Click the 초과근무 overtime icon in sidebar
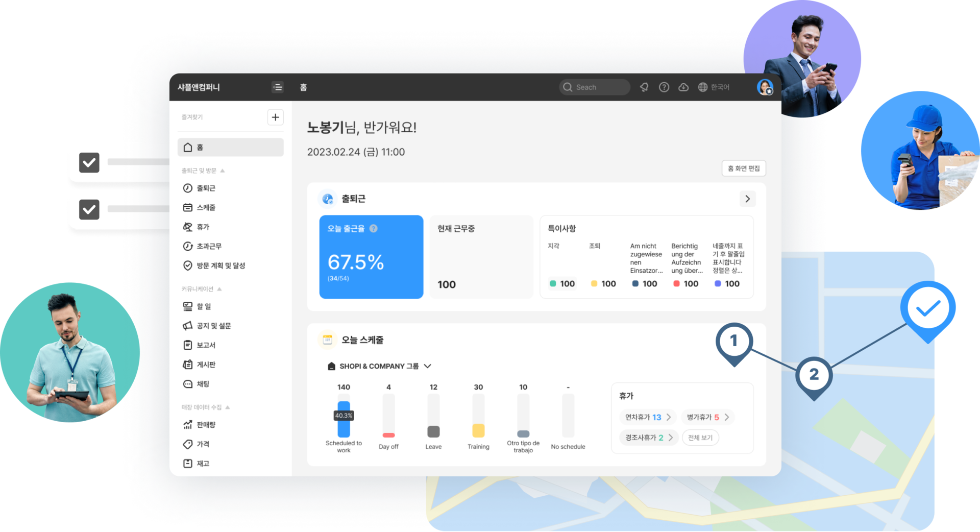The width and height of the screenshot is (980, 532). [188, 246]
